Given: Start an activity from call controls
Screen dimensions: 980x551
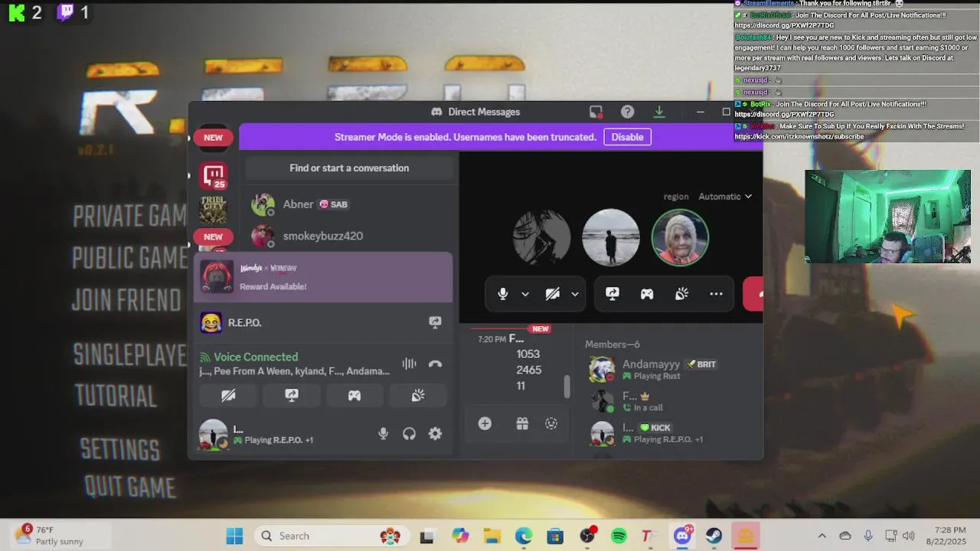Looking at the screenshot, I should 647,294.
